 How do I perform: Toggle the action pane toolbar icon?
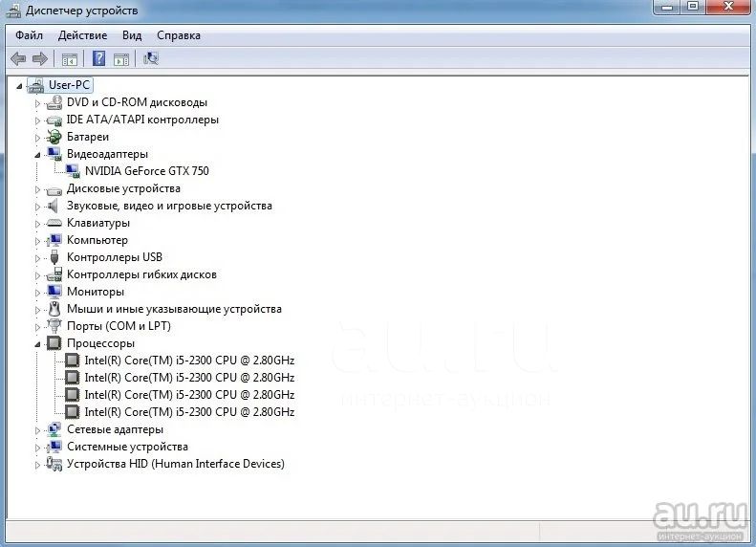pyautogui.click(x=121, y=59)
